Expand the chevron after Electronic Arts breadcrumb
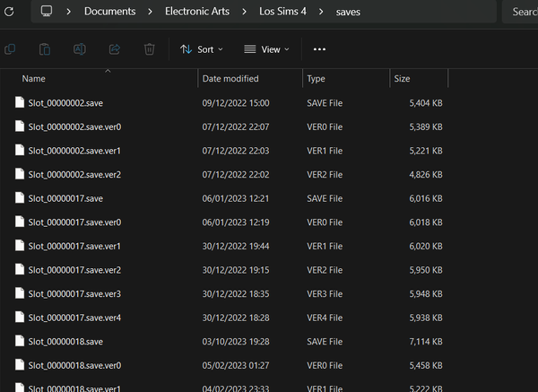 pos(244,12)
